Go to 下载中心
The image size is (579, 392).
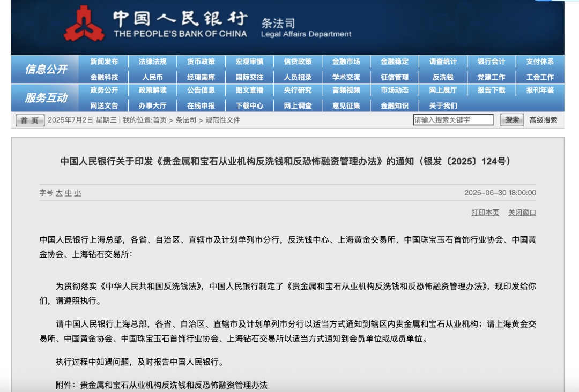249,106
